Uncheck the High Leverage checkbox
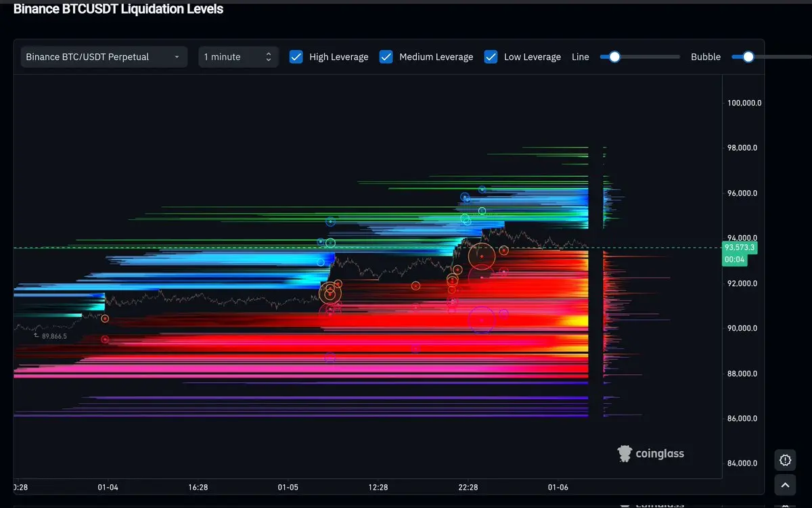This screenshot has width=812, height=508. coord(296,57)
